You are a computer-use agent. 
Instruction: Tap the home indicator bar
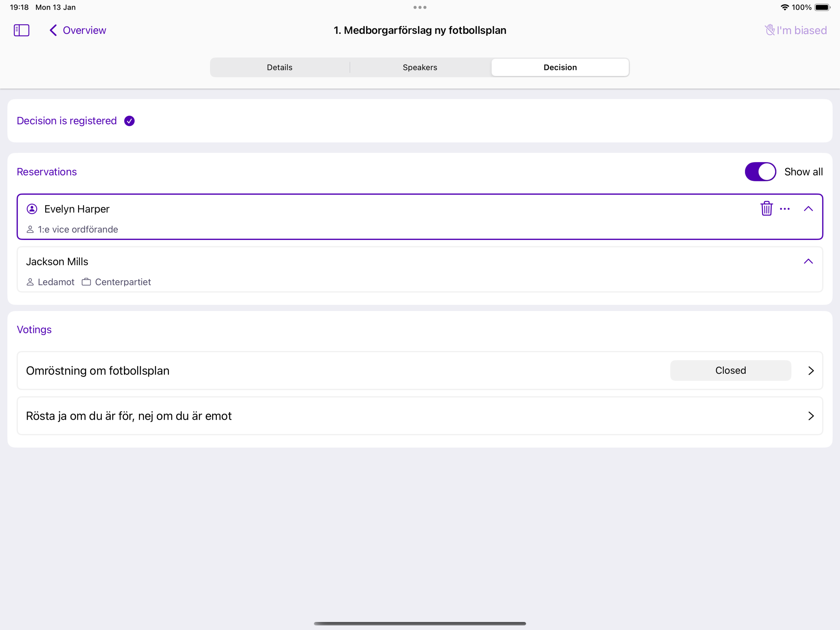(420, 624)
